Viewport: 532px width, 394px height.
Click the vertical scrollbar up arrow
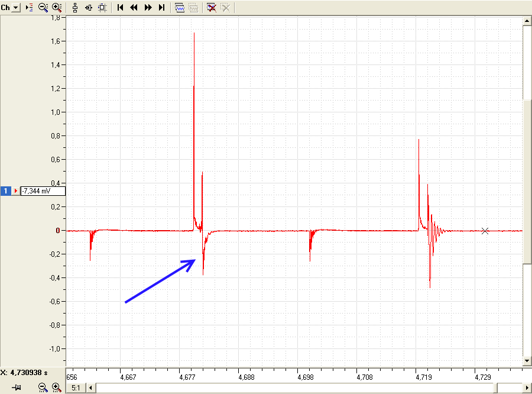click(x=527, y=21)
